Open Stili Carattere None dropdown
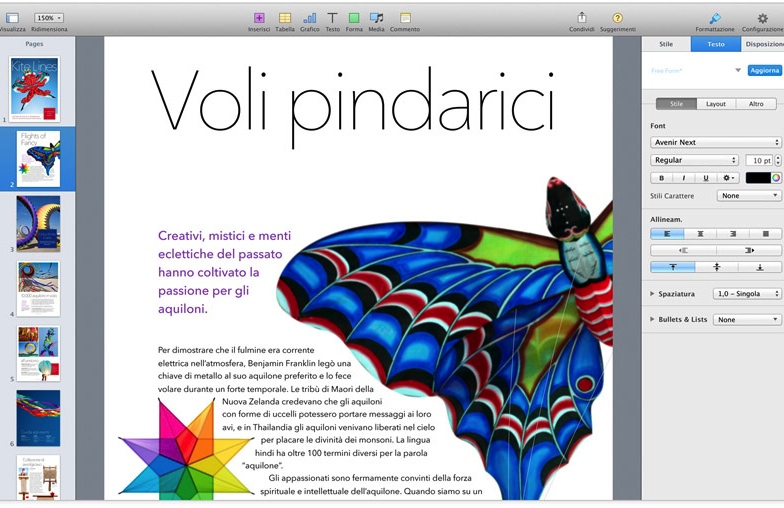Viewport: 784px width, 508px height. [x=748, y=196]
